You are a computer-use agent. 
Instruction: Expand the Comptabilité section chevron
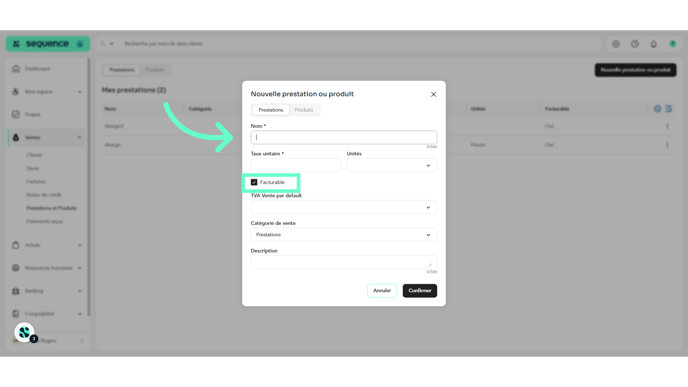[x=79, y=314]
